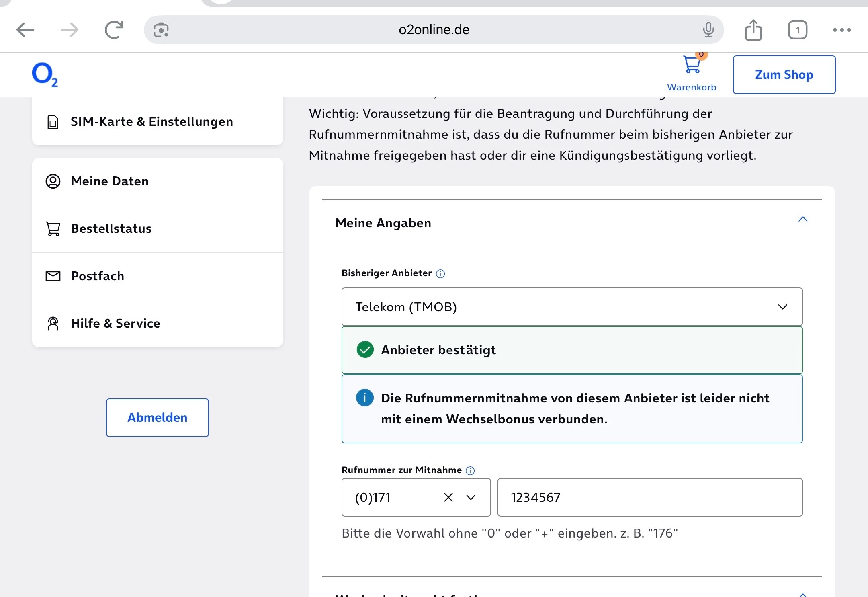Screen dimensions: 868x597
Task: Click the phone number field containing 1234567
Action: tap(649, 498)
